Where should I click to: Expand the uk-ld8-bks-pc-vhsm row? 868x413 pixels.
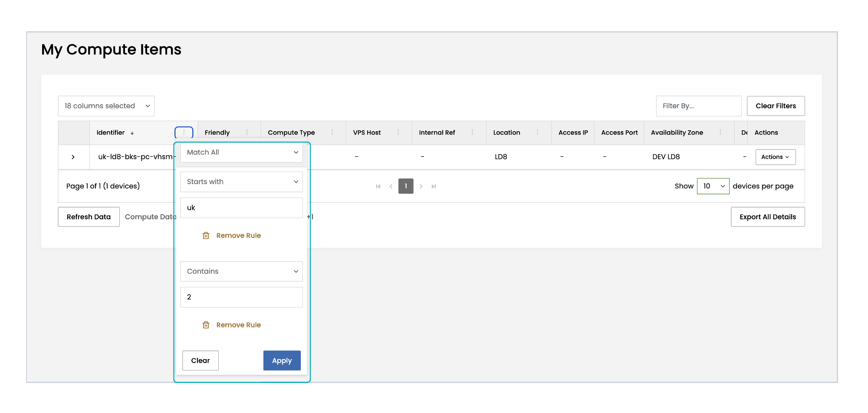[73, 157]
